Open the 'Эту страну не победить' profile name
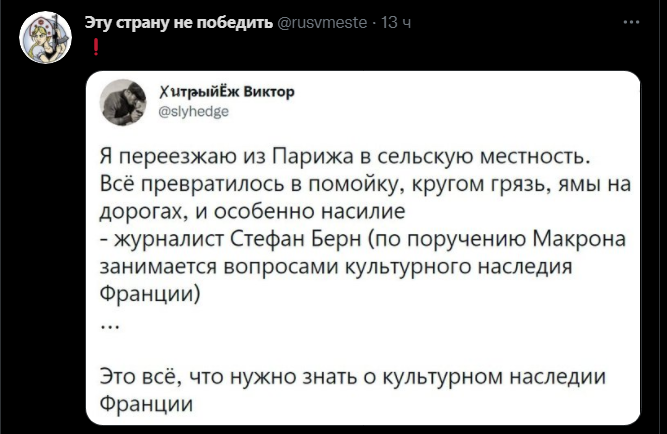Image resolution: width=667 pixels, height=434 pixels. 179,22
